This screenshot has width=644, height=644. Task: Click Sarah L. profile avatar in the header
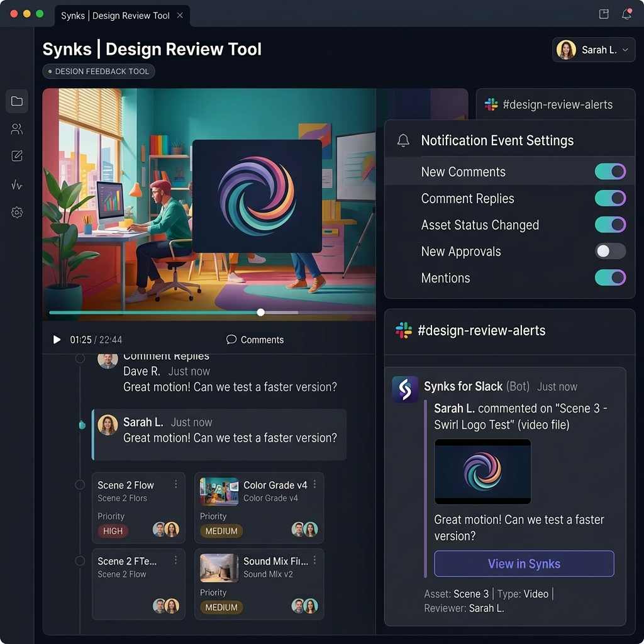coord(566,50)
